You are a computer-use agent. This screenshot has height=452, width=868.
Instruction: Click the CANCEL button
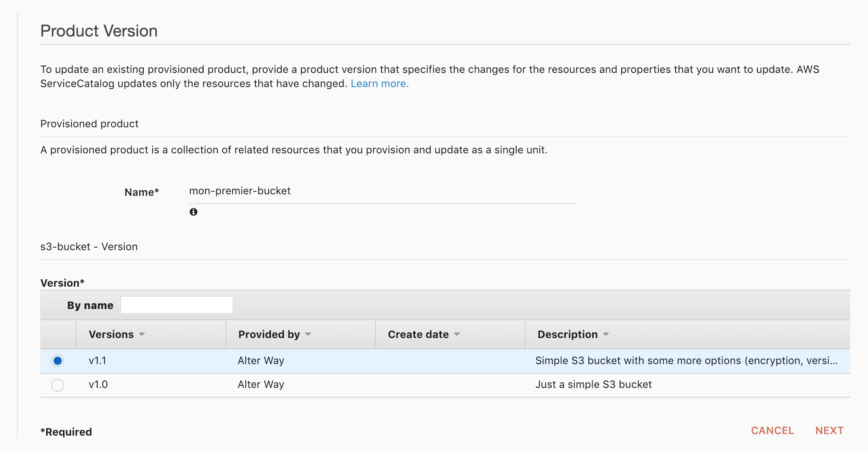point(772,430)
